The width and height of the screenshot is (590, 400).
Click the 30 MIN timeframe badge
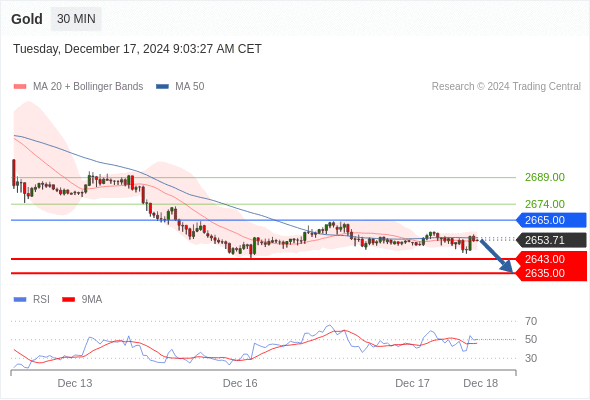pos(76,19)
